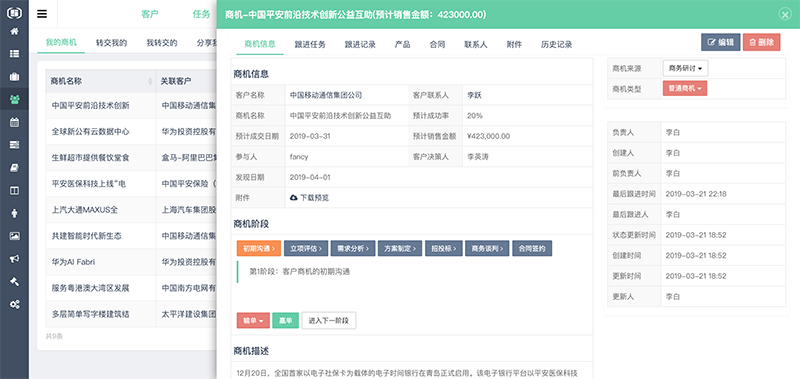Open the briefcase icon in the sidebar

14,77
